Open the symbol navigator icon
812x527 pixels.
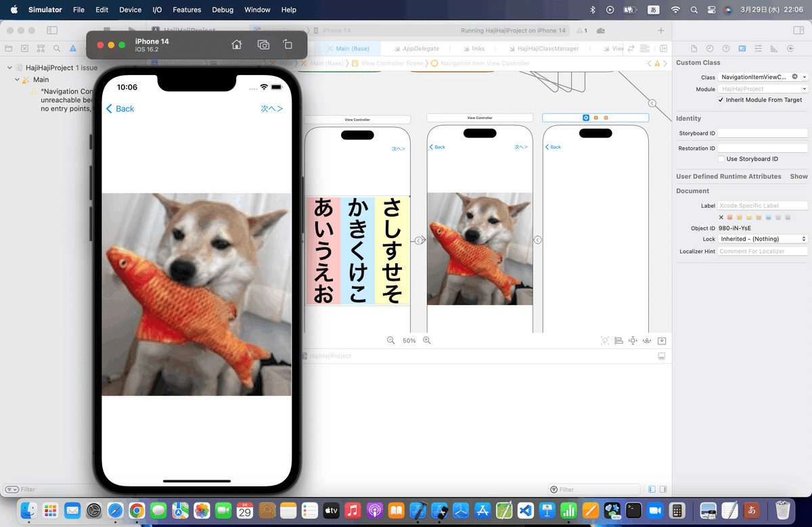click(x=41, y=49)
